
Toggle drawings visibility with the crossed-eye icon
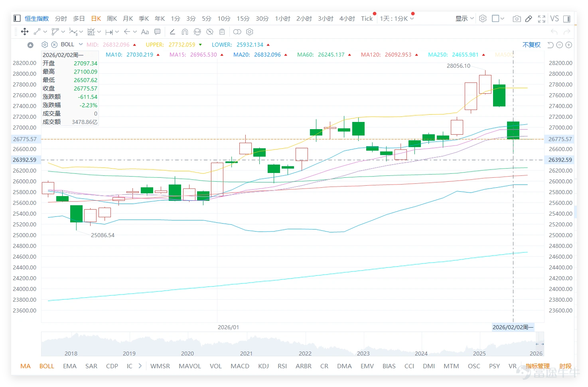point(210,32)
